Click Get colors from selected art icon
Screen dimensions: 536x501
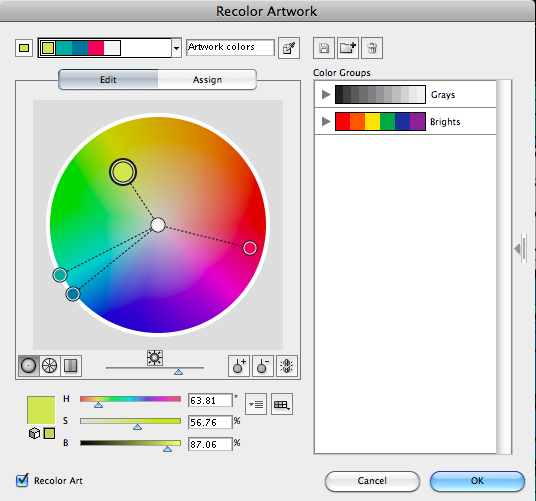[x=289, y=48]
